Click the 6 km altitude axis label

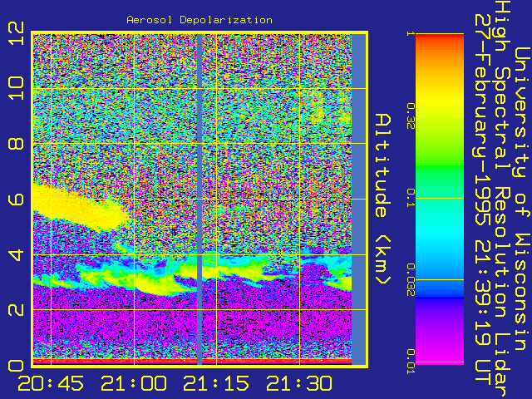(17, 199)
